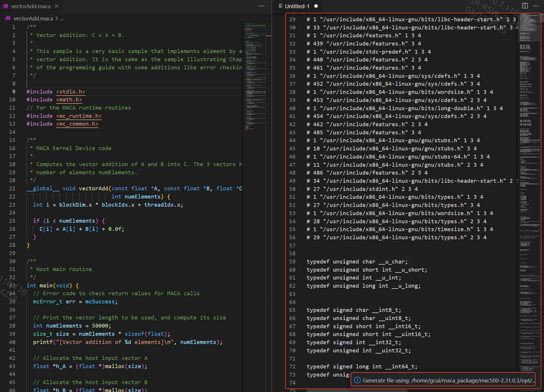The image size is (544, 392).
Task: Click vectorAdd.maca in the breadcrumb path
Action: (x=33, y=18)
